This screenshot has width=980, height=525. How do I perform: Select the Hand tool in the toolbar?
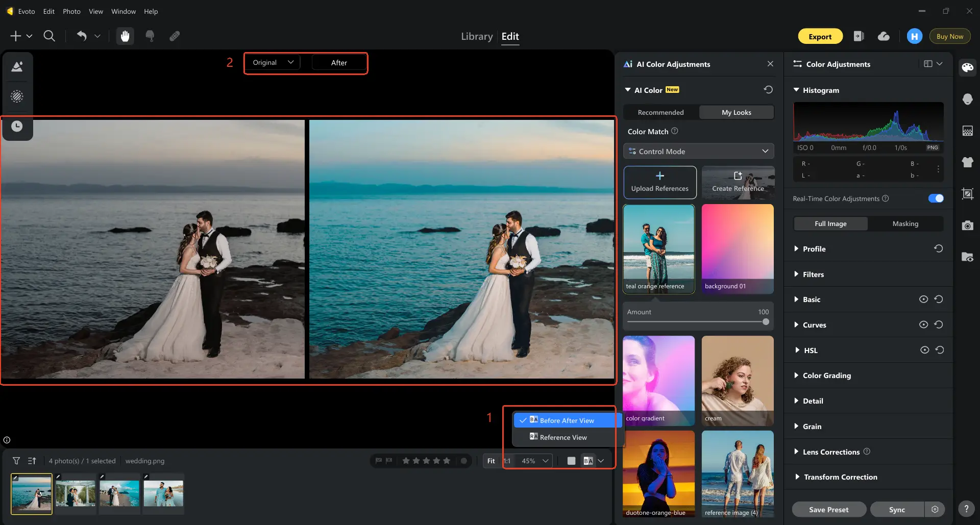125,36
